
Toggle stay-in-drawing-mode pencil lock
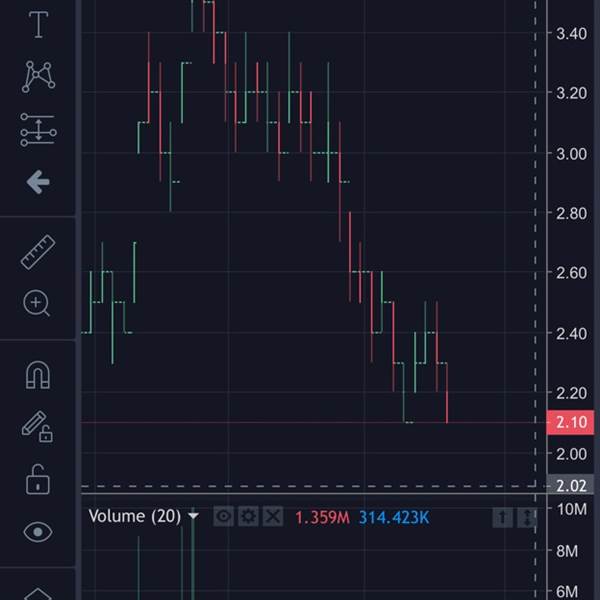38,427
